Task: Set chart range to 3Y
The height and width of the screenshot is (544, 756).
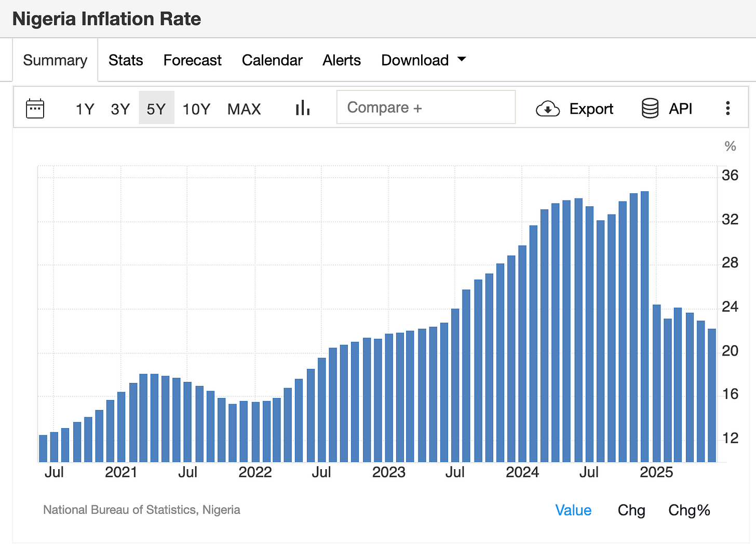Action: (120, 109)
